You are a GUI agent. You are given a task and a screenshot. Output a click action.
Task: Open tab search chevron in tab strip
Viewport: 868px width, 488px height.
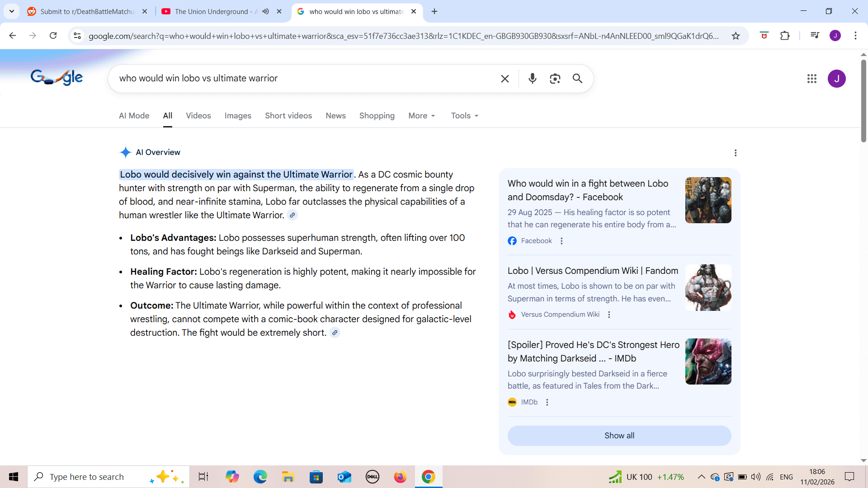tap(12, 11)
